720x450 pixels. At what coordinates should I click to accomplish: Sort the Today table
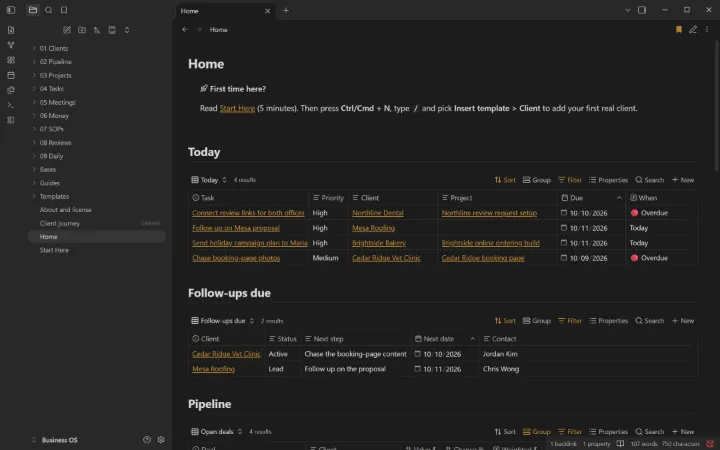pyautogui.click(x=505, y=180)
